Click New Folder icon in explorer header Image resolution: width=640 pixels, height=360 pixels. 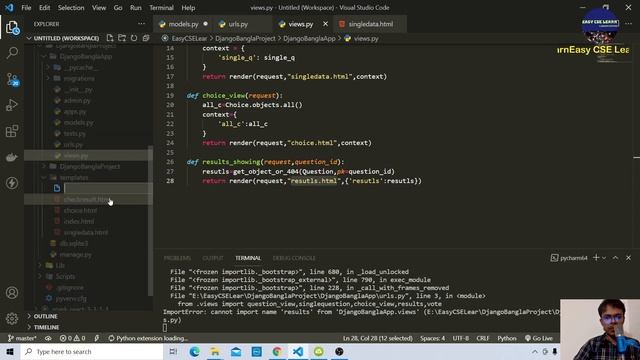(x=122, y=38)
